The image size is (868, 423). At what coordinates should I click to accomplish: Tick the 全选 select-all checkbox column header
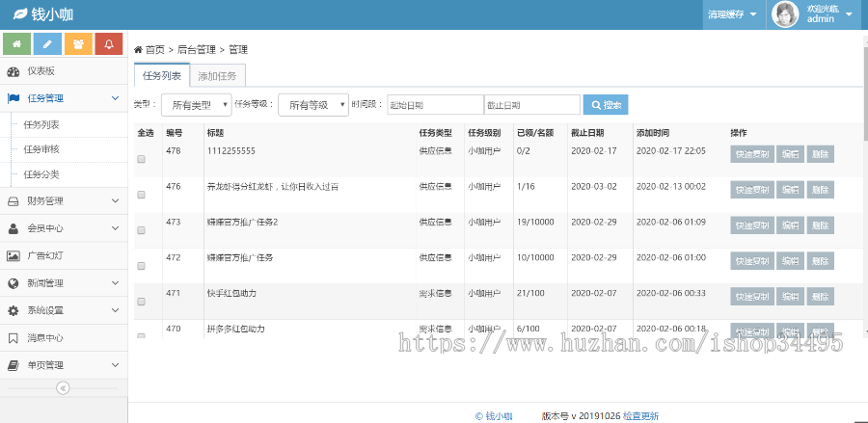tap(145, 133)
